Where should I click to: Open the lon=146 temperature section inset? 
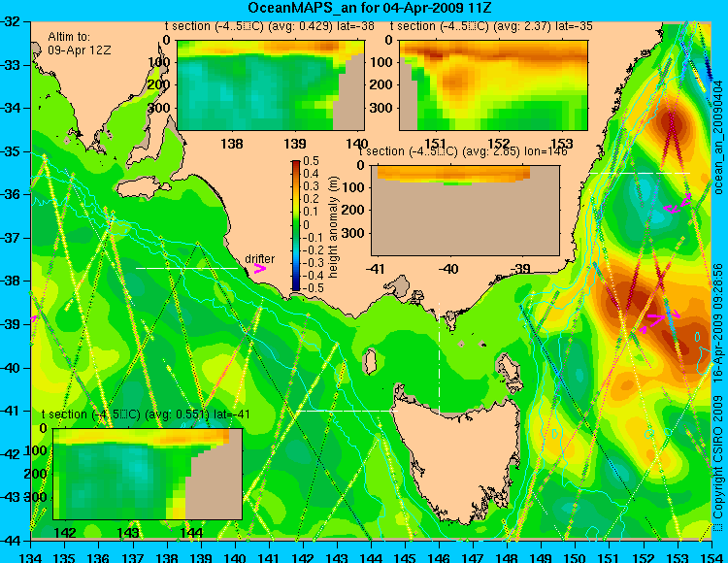click(x=465, y=211)
